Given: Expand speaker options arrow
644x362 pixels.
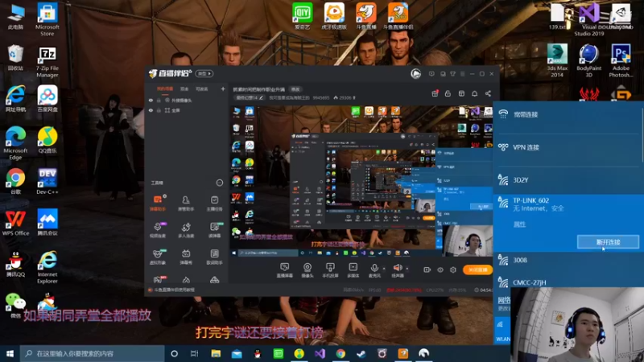Looking at the screenshot, I should pos(407,269).
